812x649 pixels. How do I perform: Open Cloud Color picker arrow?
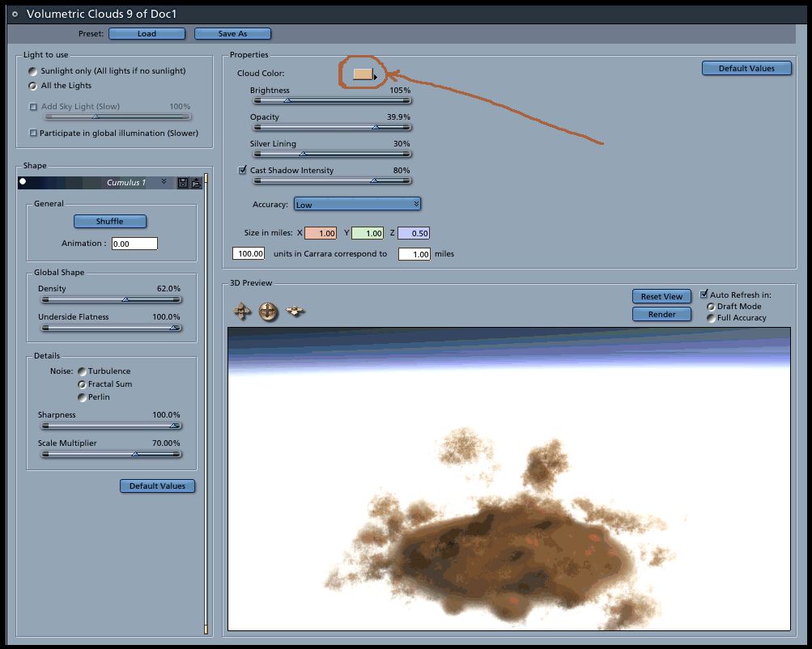[376, 77]
